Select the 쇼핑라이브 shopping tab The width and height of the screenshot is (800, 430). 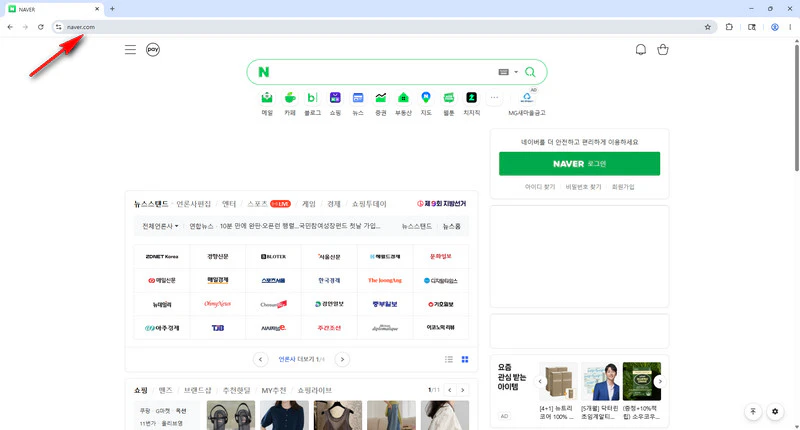(314, 390)
